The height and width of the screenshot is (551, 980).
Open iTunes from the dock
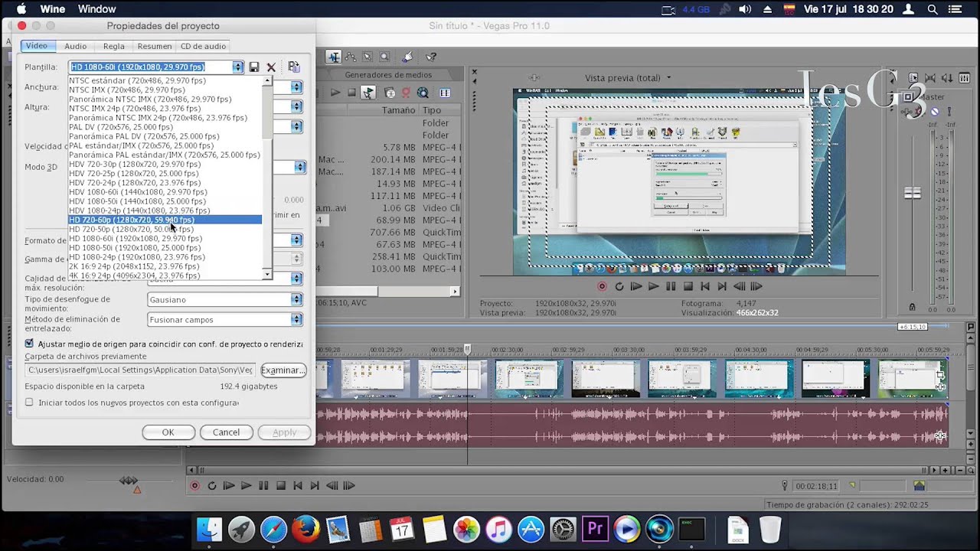(498, 529)
